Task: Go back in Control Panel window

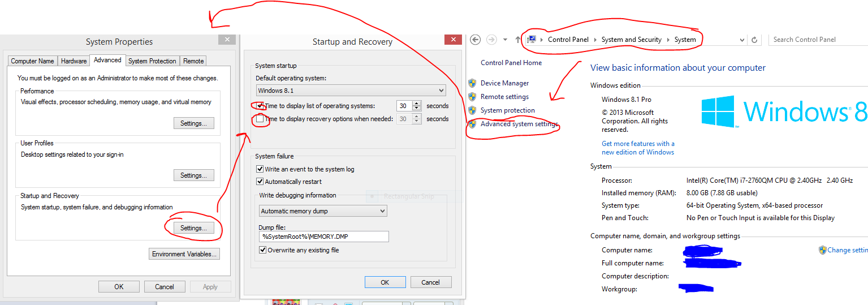Action: click(x=476, y=40)
